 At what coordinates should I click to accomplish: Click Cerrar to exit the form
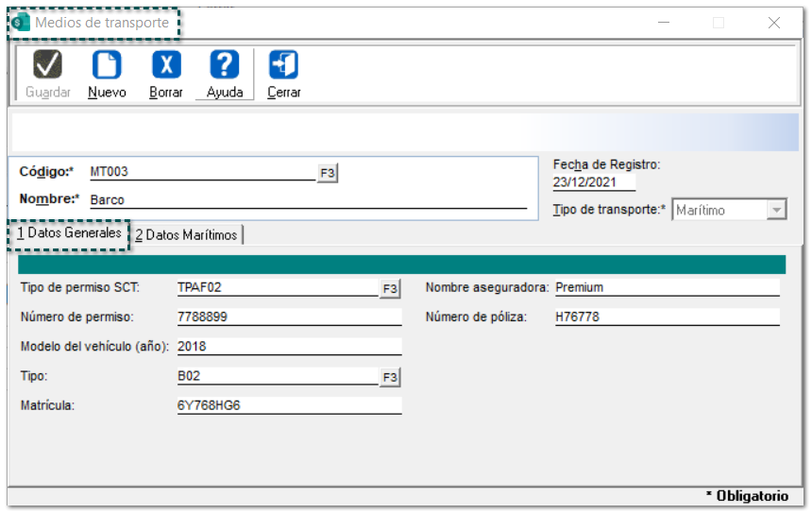point(283,65)
